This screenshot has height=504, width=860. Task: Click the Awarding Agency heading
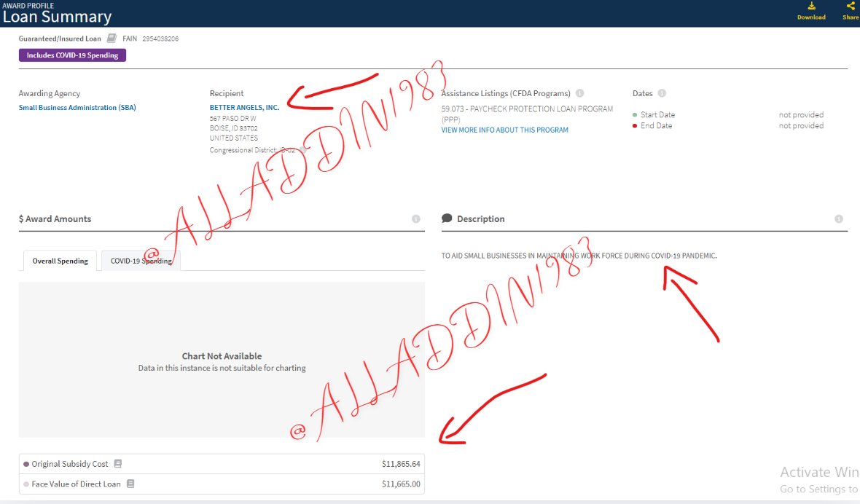click(x=50, y=93)
